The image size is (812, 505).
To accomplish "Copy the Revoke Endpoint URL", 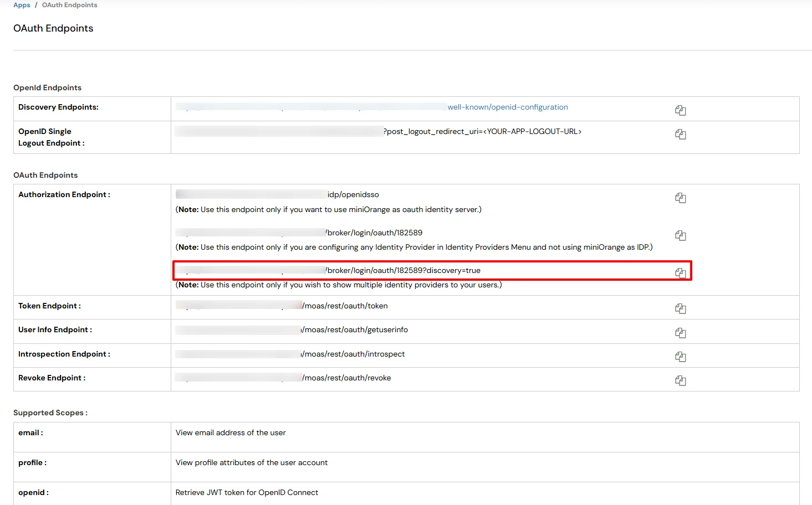I will (681, 380).
